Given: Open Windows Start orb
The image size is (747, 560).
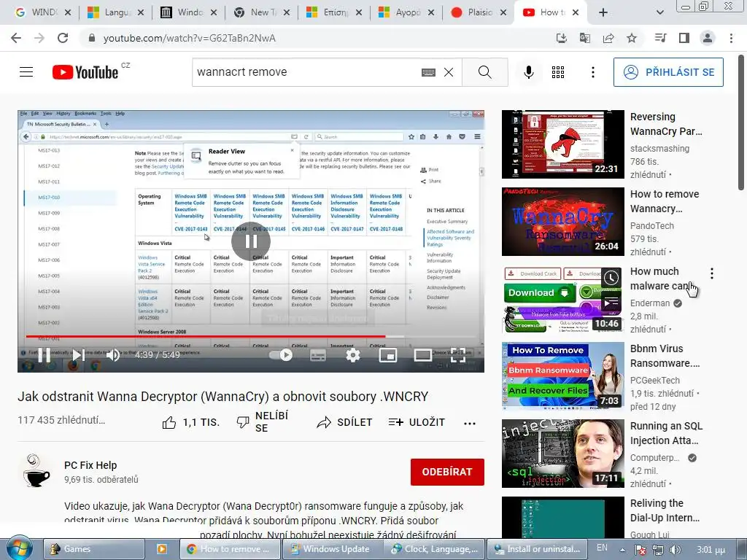Looking at the screenshot, I should 20,548.
